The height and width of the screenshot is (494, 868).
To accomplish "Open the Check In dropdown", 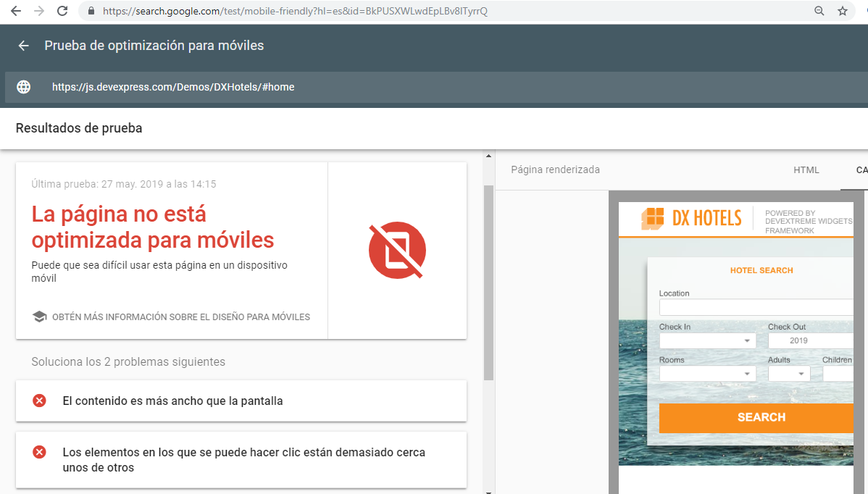I will 707,340.
